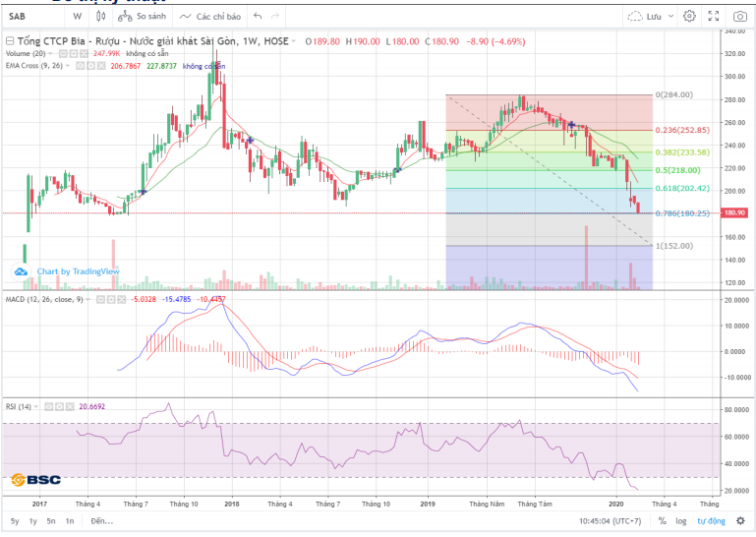Toggle log scale mode
The image size is (756, 537).
point(680,521)
